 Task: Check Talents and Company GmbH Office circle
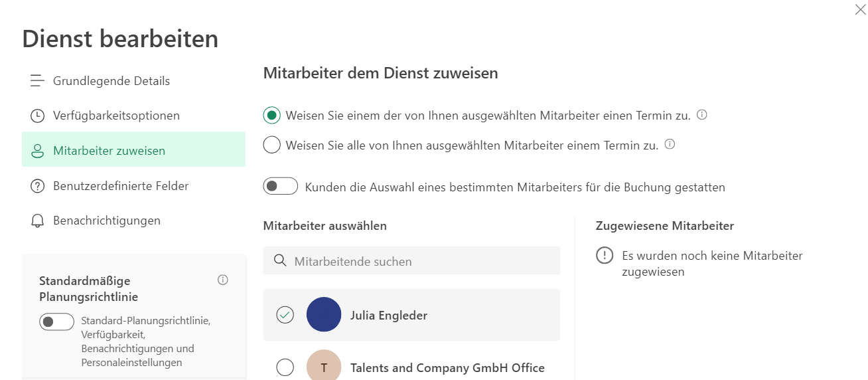tap(285, 367)
